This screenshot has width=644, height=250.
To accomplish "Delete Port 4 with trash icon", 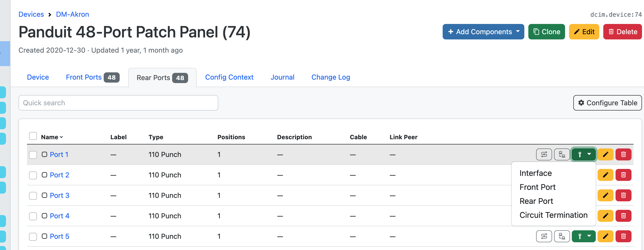I will [x=623, y=216].
